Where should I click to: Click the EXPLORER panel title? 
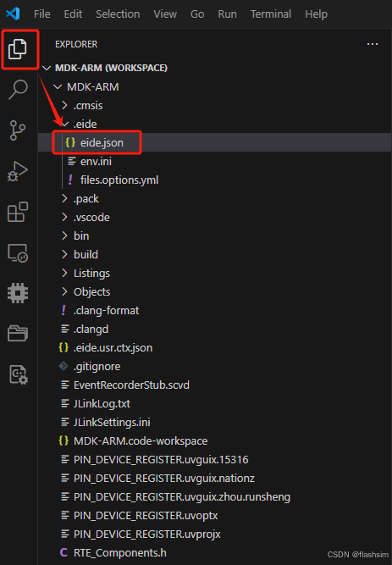point(76,44)
